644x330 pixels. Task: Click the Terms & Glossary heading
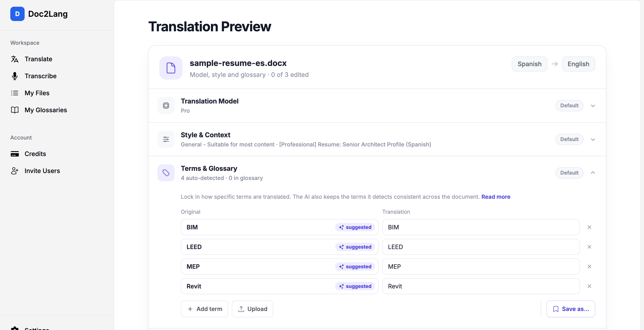click(209, 168)
